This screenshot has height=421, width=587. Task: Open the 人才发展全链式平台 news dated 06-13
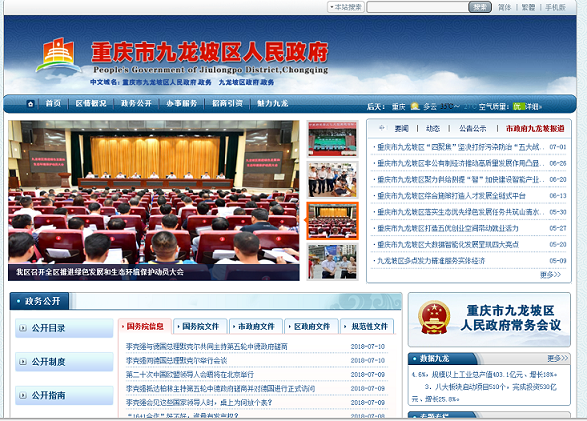click(x=451, y=196)
